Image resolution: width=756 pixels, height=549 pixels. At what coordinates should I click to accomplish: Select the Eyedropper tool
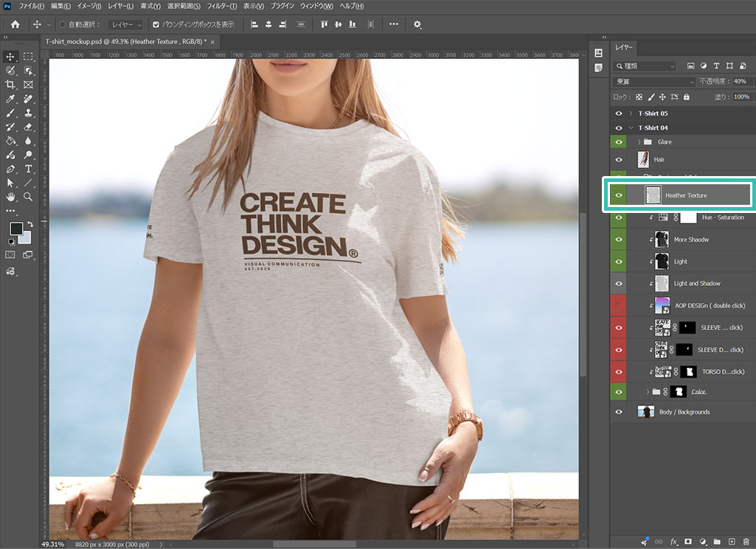click(10, 99)
